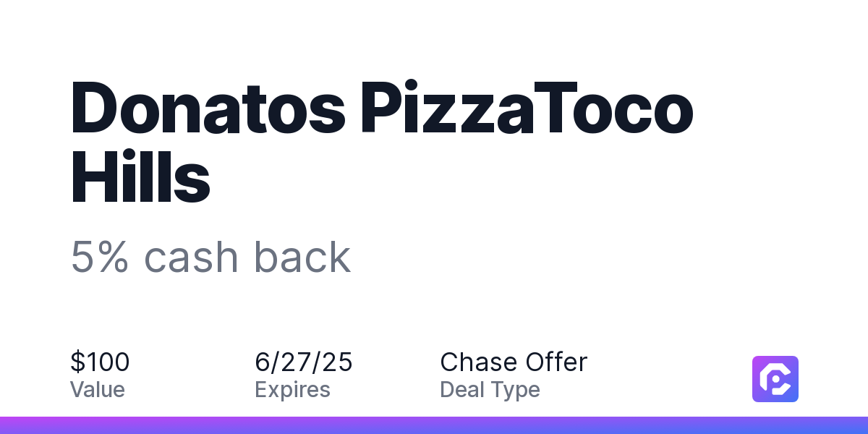Click the $100 value amount
Image resolution: width=868 pixels, height=434 pixels.
coord(100,362)
